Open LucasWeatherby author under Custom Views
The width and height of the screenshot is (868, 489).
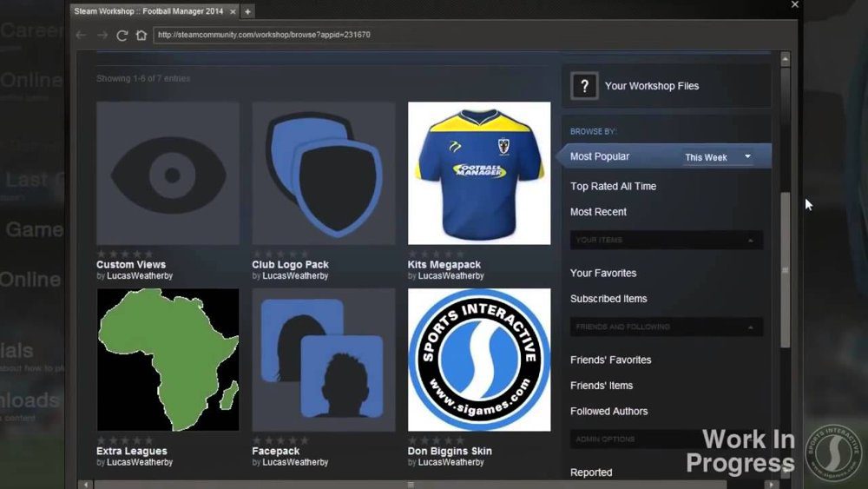(140, 276)
